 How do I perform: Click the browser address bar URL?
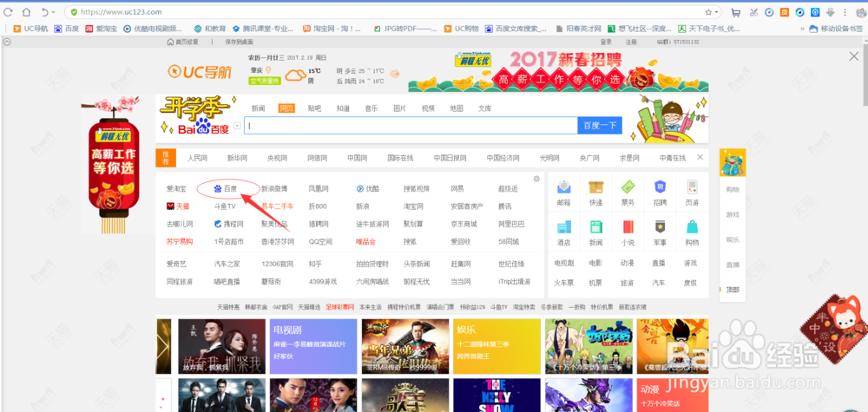[122, 12]
